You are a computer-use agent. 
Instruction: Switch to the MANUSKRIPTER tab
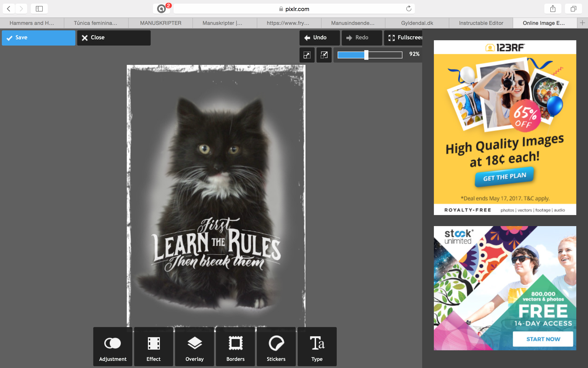(161, 23)
